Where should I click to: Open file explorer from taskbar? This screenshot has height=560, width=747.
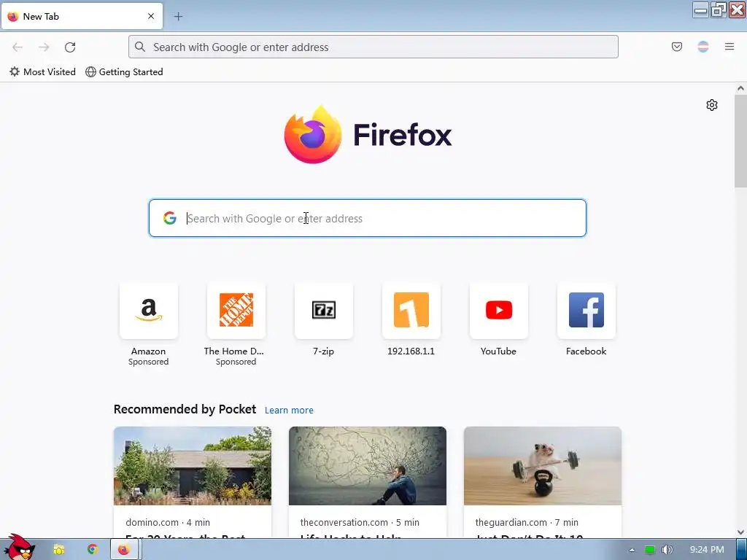(59, 550)
